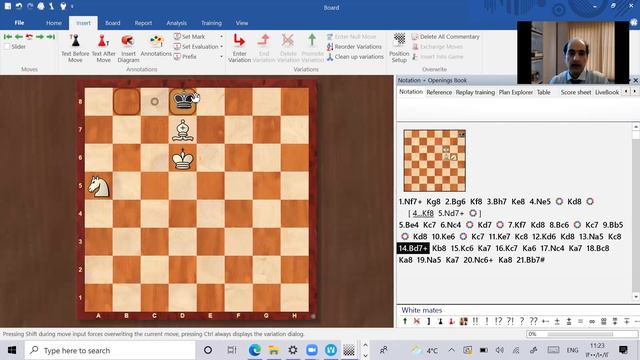Viewport: 640px width, 360px height.
Task: Open the Training ribbon tab
Action: pyautogui.click(x=211, y=23)
